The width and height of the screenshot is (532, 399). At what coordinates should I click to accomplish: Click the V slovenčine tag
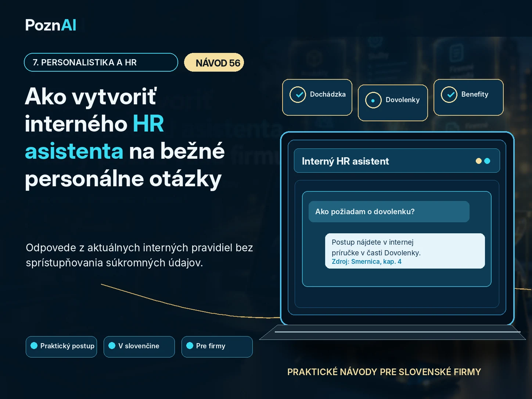point(139,346)
